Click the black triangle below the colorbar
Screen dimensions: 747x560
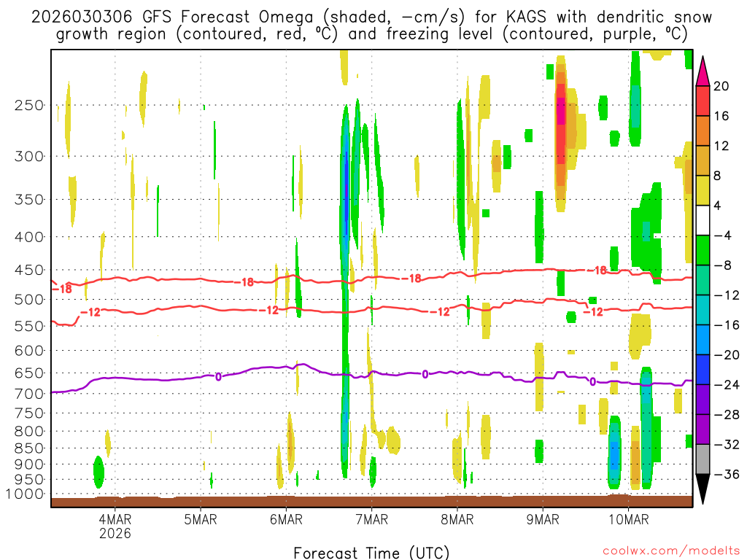tap(703, 489)
